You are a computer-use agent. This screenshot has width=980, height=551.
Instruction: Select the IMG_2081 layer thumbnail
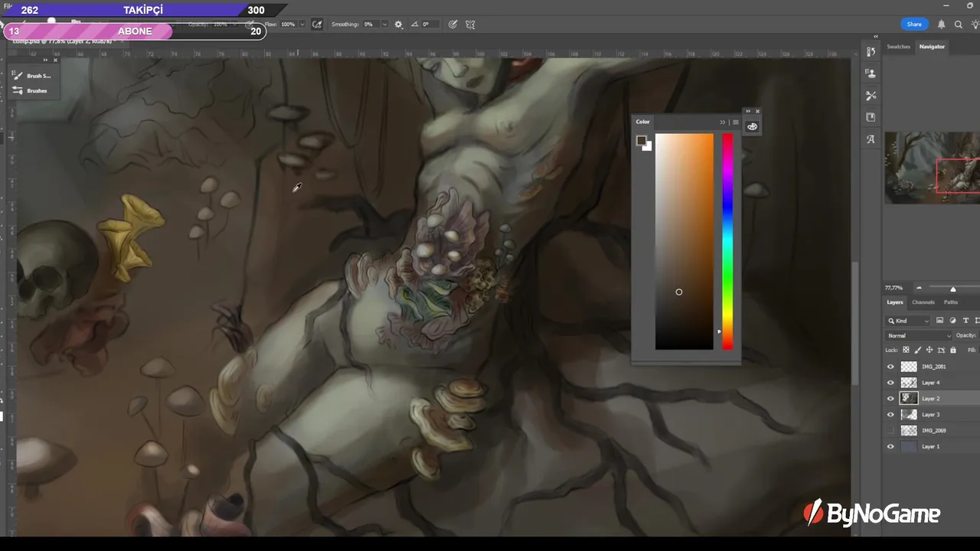pos(909,367)
